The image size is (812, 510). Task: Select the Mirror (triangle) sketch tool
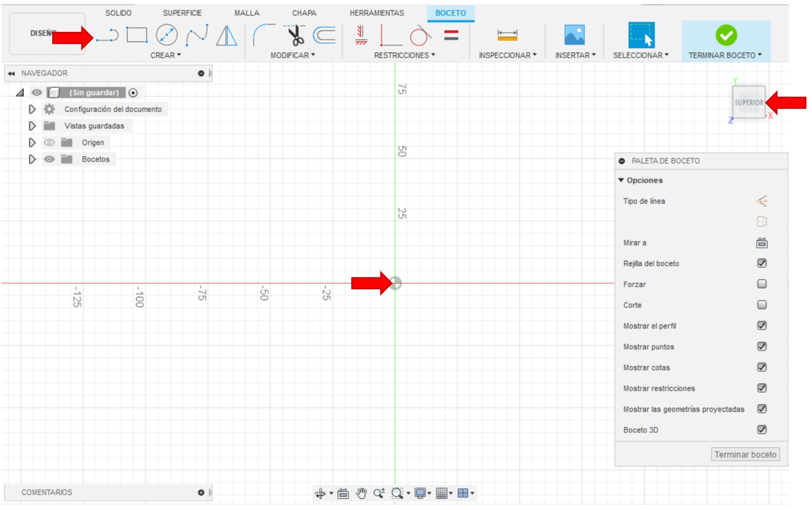227,36
